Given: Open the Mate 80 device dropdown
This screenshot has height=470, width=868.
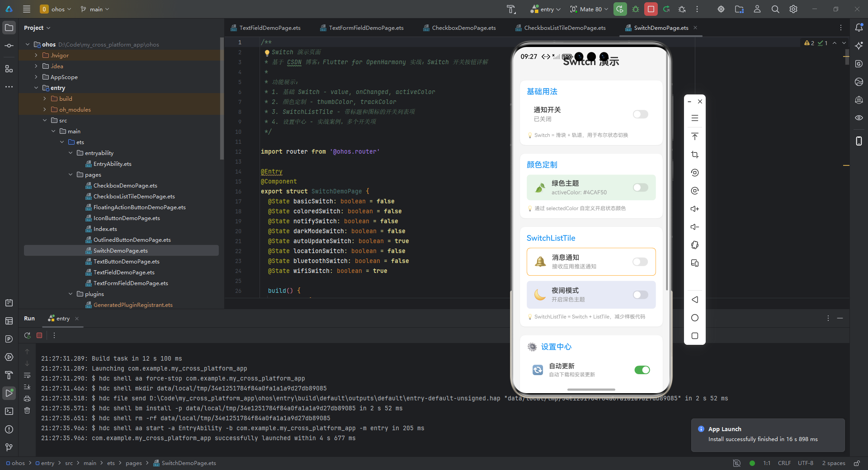Looking at the screenshot, I should (590, 9).
